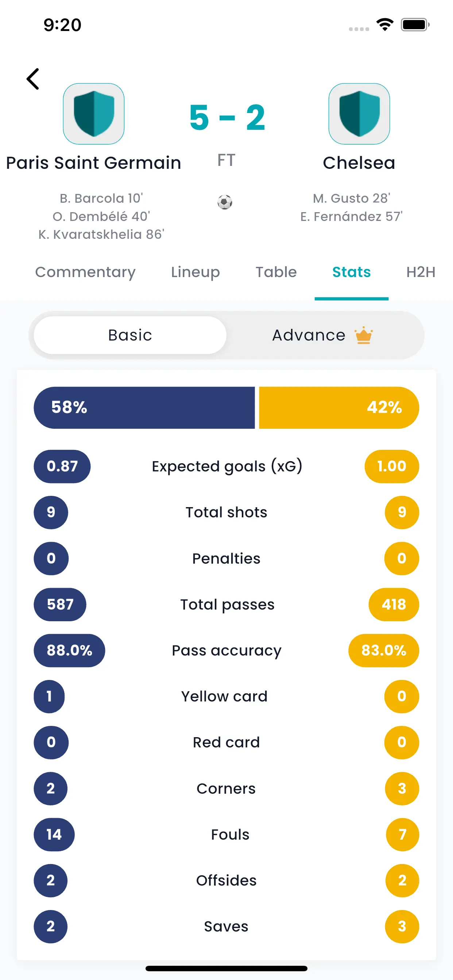Select the Basic stats view
453x980 pixels.
(x=130, y=335)
